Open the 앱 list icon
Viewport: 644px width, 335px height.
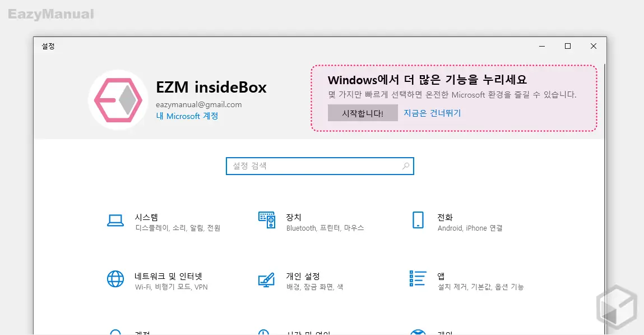coord(418,278)
